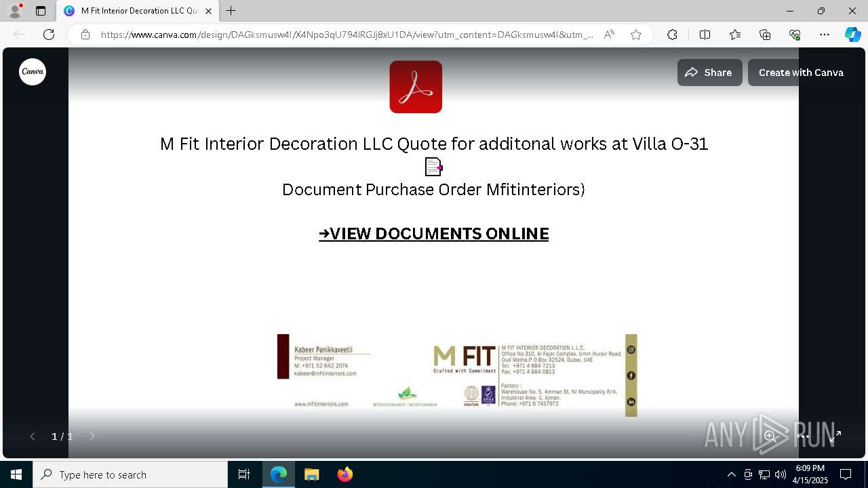View site information lock icon
This screenshot has height=488, width=868.
pyautogui.click(x=85, y=35)
